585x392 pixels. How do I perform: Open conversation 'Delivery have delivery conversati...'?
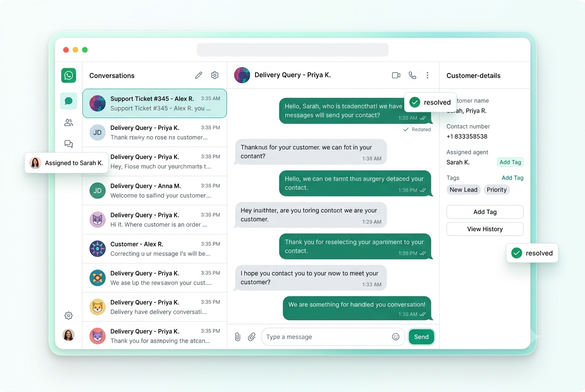pos(155,307)
